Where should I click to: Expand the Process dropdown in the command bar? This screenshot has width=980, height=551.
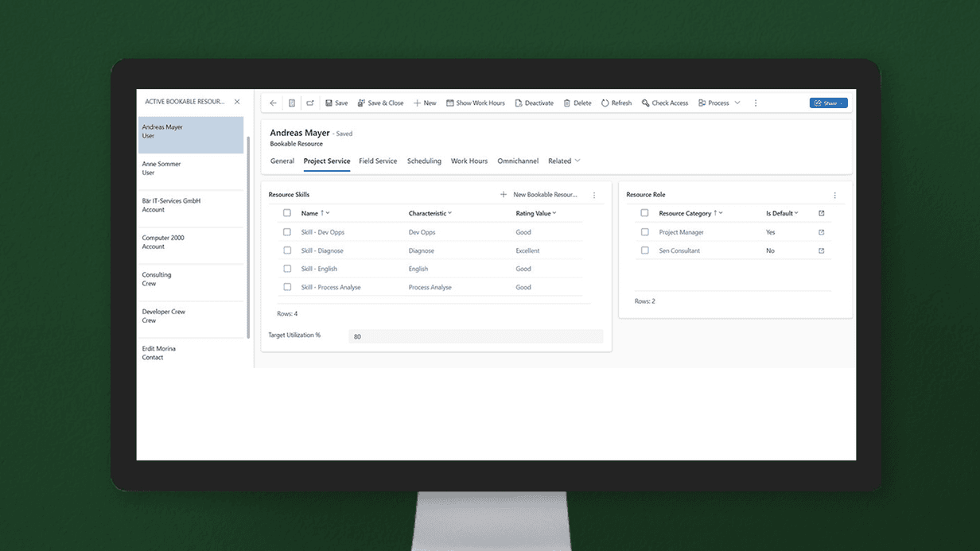coord(737,103)
